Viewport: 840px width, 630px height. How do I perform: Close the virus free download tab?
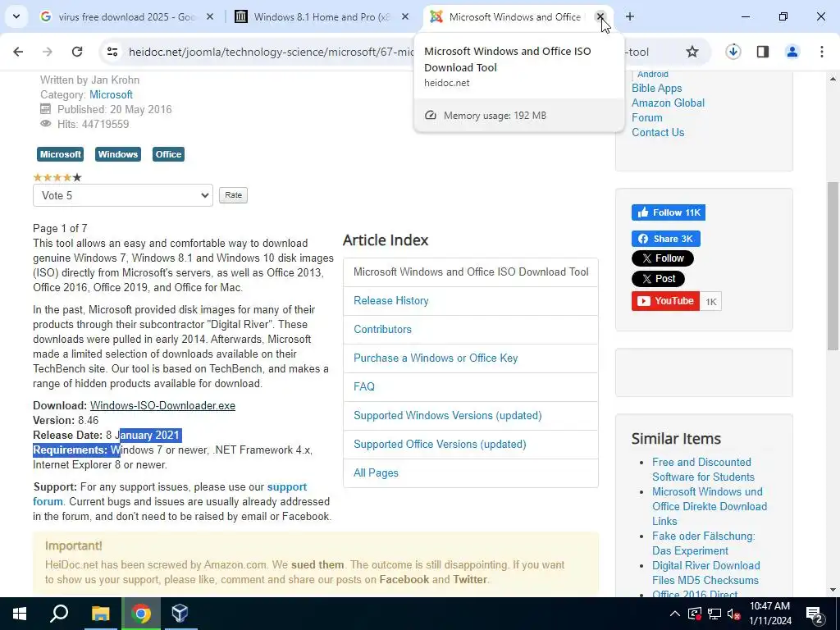point(210,17)
